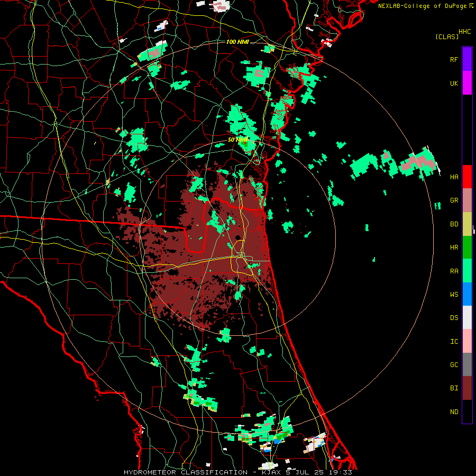The width and height of the screenshot is (476, 476).
Task: Select the light pink IC legend swatch
Action: 467,341
